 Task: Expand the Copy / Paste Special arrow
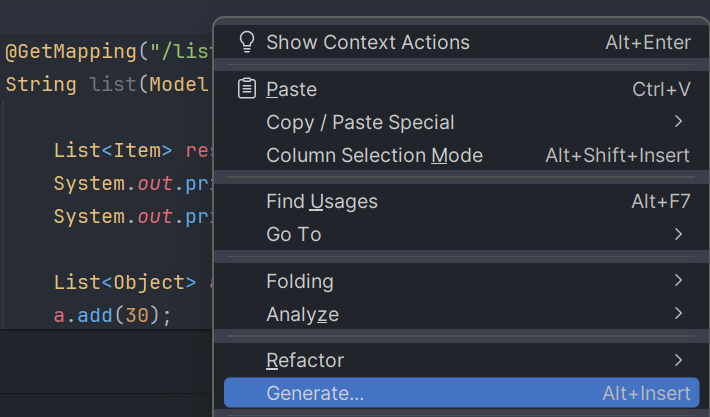click(679, 122)
